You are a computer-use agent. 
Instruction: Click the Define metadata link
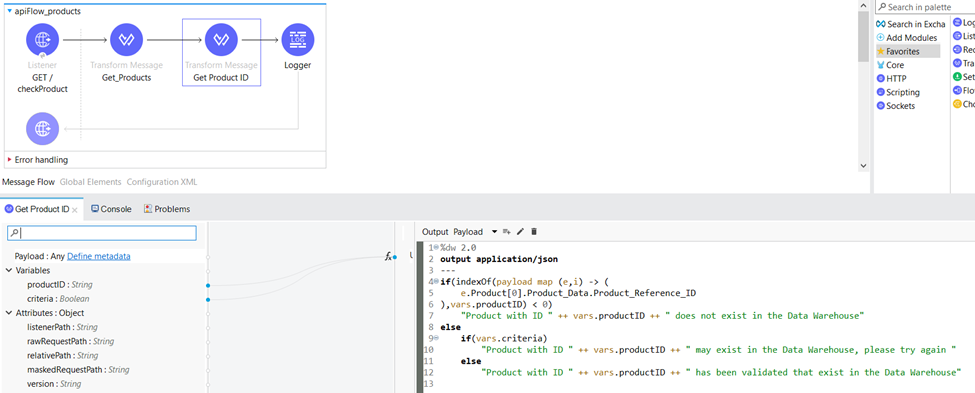pyautogui.click(x=99, y=256)
